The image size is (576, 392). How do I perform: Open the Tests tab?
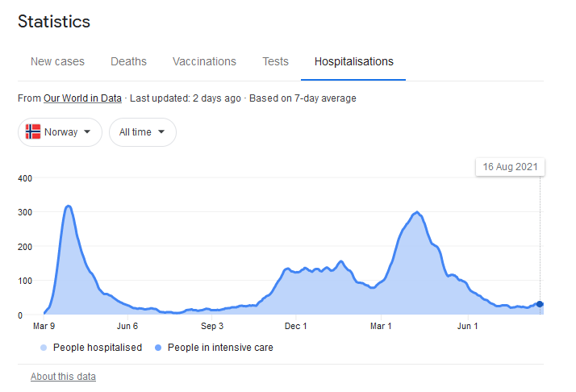pos(275,61)
